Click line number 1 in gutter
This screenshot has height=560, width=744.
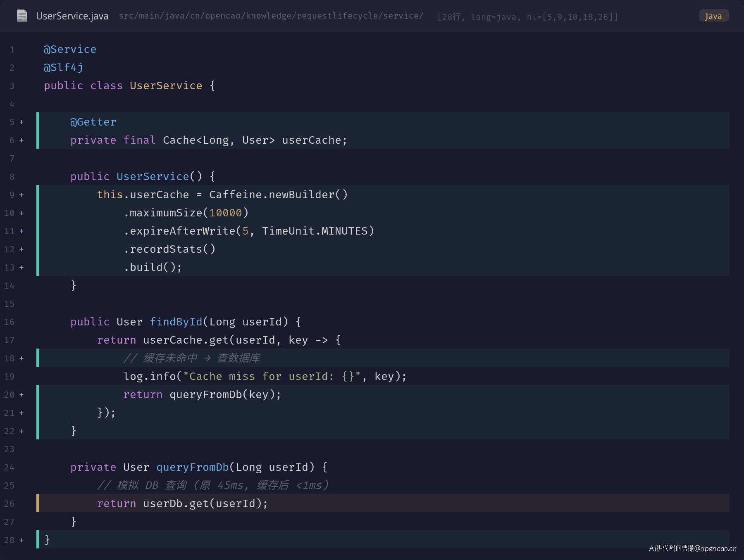(x=12, y=50)
